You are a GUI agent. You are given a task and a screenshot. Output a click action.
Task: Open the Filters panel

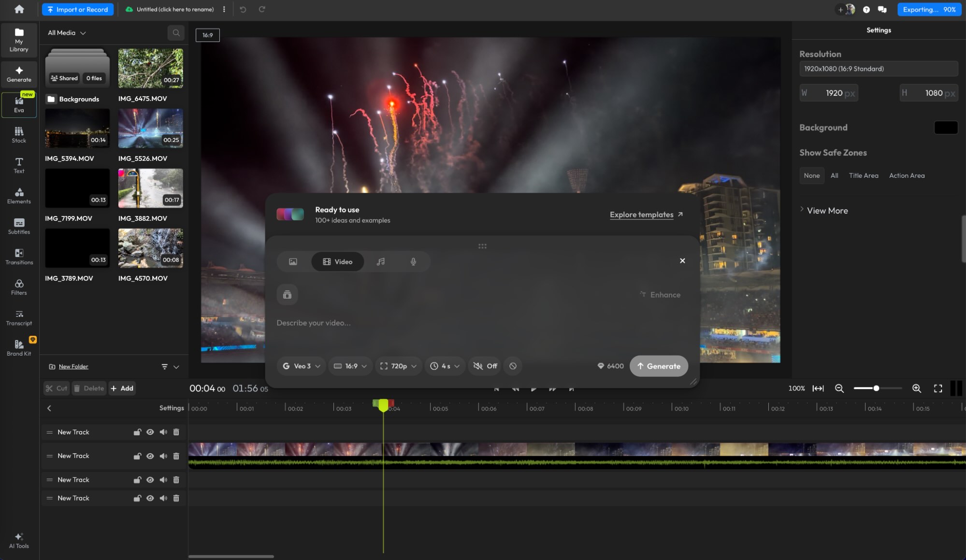coord(19,287)
